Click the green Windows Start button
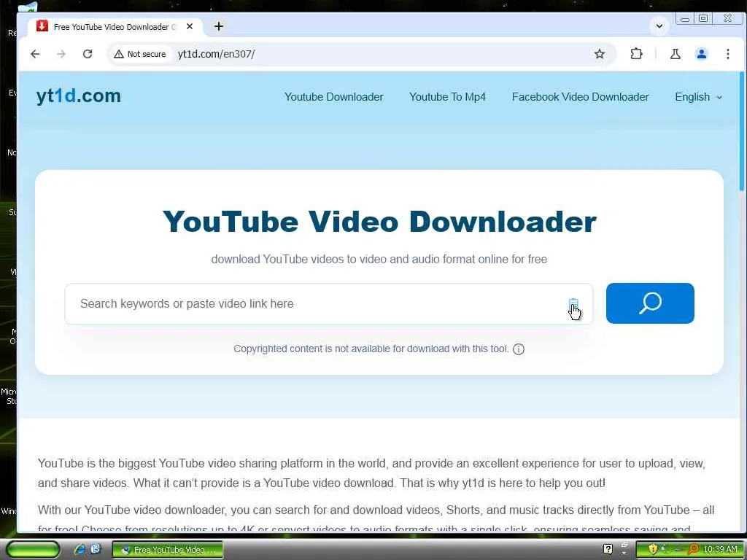The height and width of the screenshot is (560, 747). pos(33,549)
